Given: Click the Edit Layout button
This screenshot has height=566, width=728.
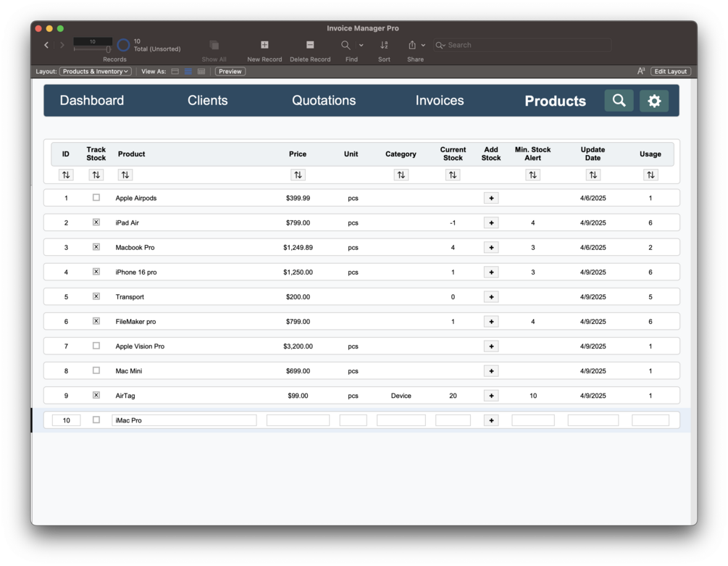Looking at the screenshot, I should [x=671, y=72].
